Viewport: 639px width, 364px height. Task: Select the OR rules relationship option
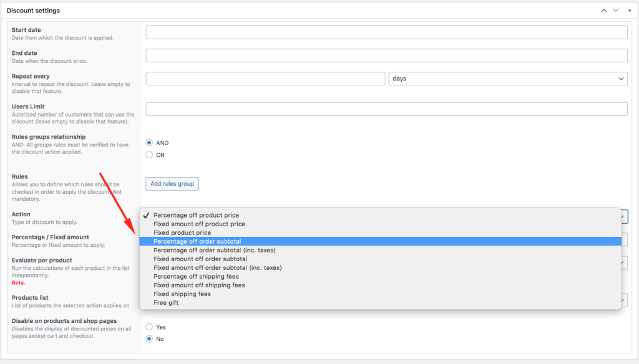click(149, 155)
